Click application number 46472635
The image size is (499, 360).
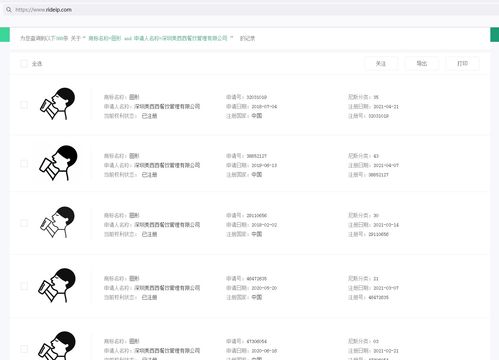click(x=256, y=279)
